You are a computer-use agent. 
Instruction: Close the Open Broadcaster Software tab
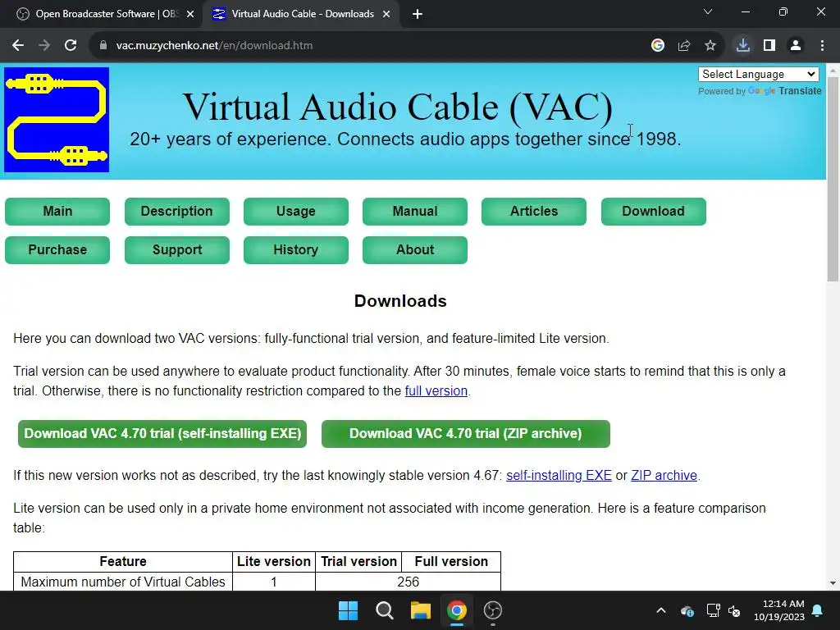[x=190, y=15]
